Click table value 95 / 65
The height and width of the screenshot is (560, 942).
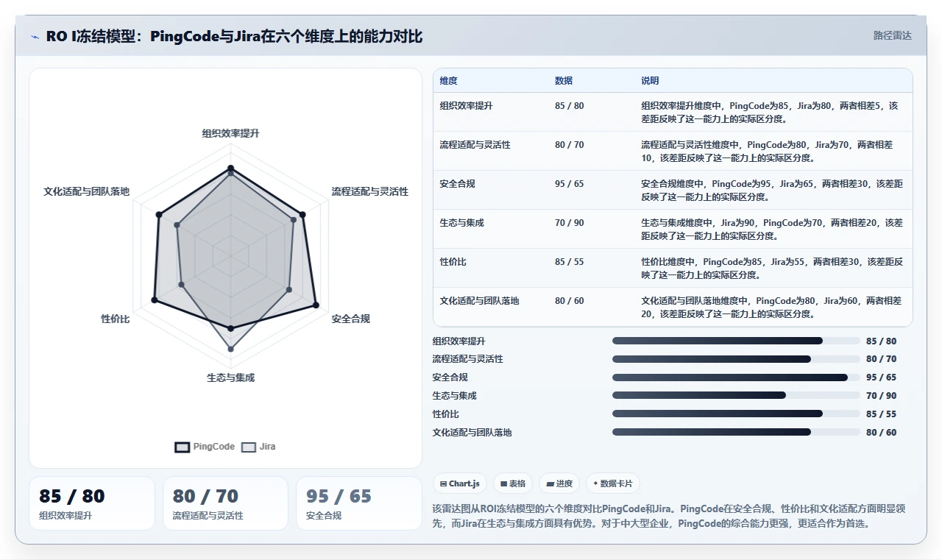coord(570,184)
